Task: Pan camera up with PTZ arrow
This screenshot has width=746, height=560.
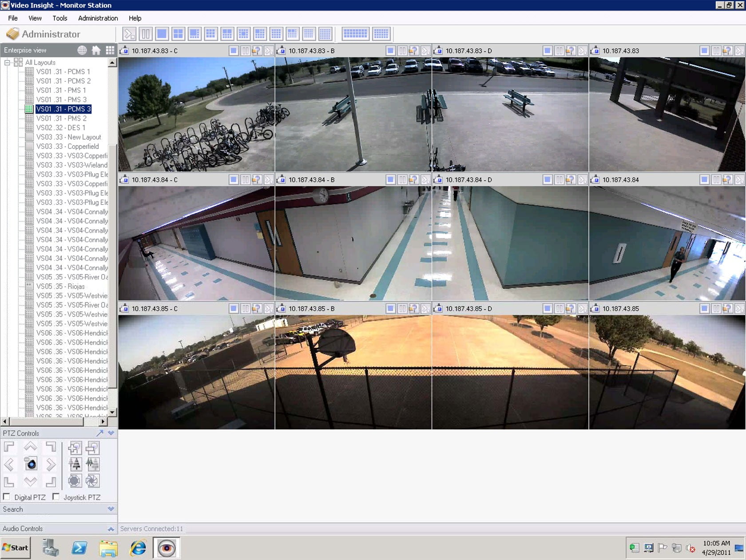Action: point(30,447)
